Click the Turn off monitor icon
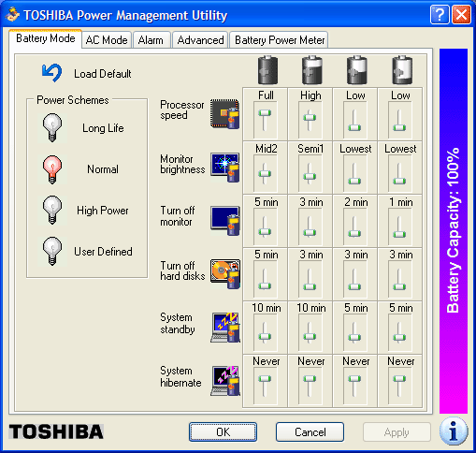 pyautogui.click(x=224, y=221)
